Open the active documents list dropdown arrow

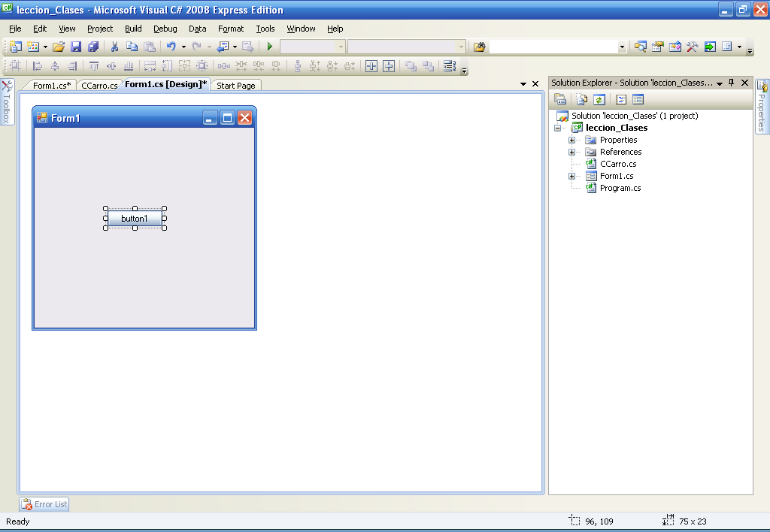pyautogui.click(x=523, y=84)
